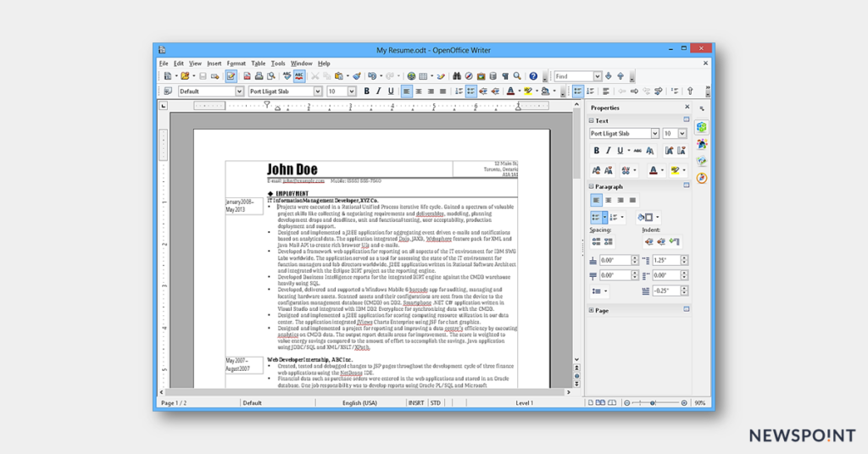Open OpenOffice Help question mark icon
The width and height of the screenshot is (868, 454).
pyautogui.click(x=533, y=76)
